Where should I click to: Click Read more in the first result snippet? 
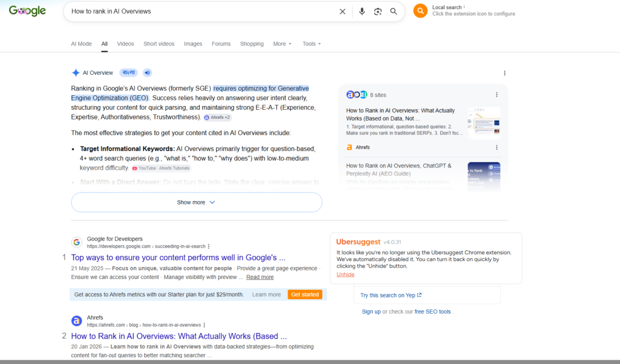260,277
